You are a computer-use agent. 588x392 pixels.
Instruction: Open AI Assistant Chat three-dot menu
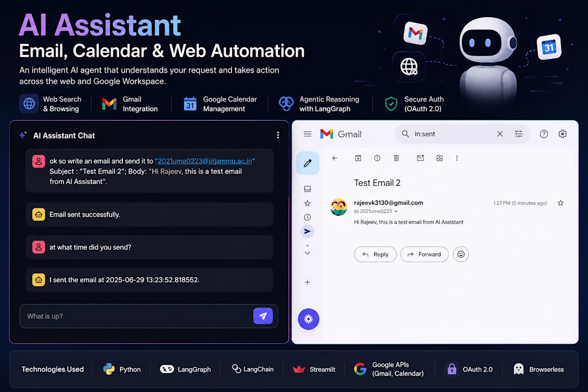[x=278, y=135]
